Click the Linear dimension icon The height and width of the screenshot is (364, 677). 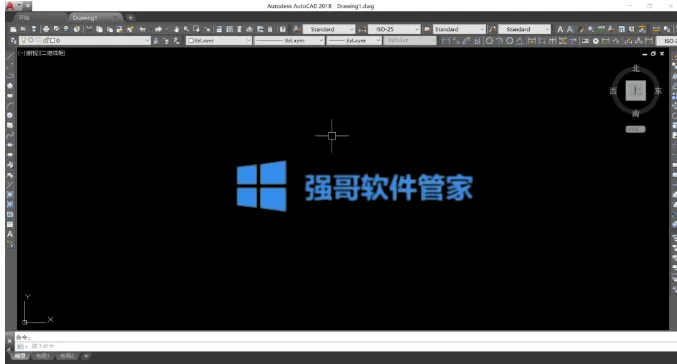coord(446,40)
